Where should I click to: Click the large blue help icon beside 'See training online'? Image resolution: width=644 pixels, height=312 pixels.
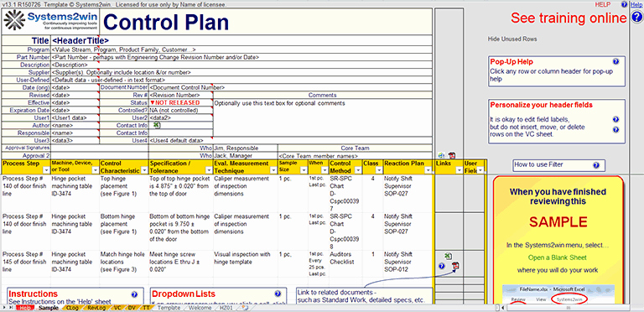click(x=636, y=18)
